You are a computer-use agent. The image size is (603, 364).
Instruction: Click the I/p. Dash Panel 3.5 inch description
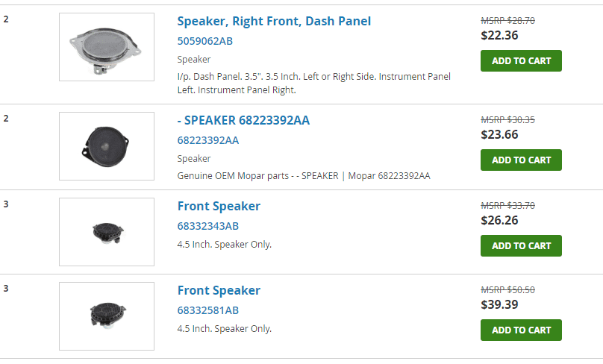tap(313, 83)
